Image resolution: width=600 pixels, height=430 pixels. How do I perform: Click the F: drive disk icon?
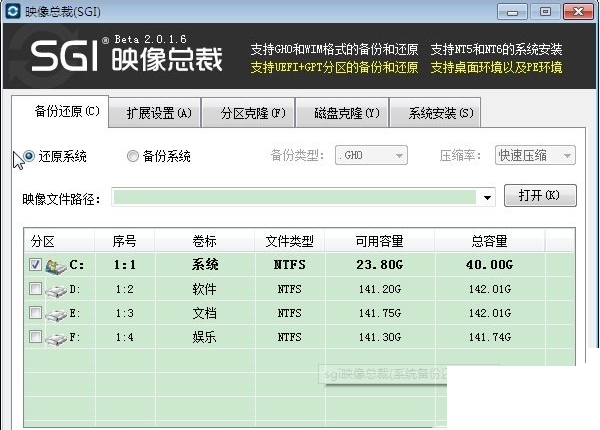[56, 339]
